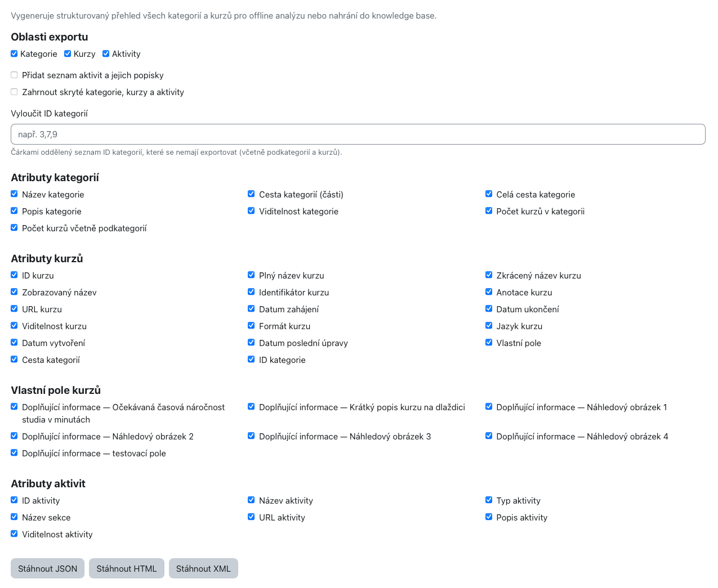Disable 'Datum zahájení' course attribute
The image size is (718, 588).
(x=251, y=309)
